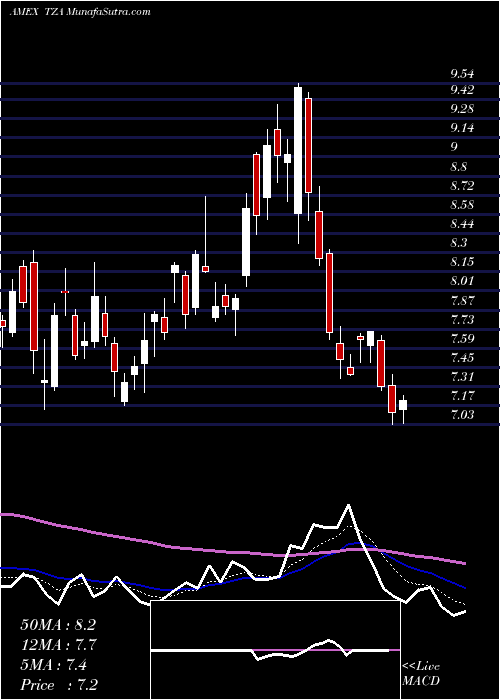Click the 8.58 price axis label

tap(462, 204)
